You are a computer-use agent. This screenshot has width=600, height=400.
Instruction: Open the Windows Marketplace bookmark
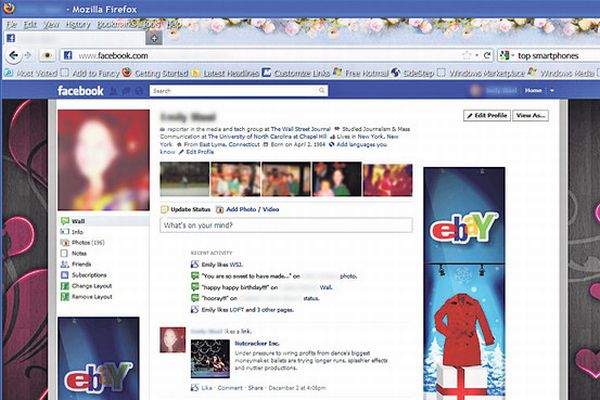pos(481,73)
